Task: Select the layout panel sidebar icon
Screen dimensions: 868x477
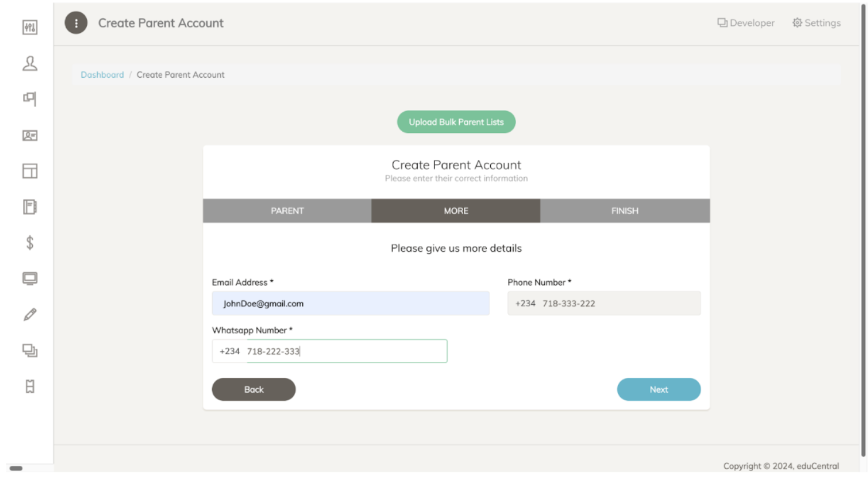Action: tap(30, 171)
